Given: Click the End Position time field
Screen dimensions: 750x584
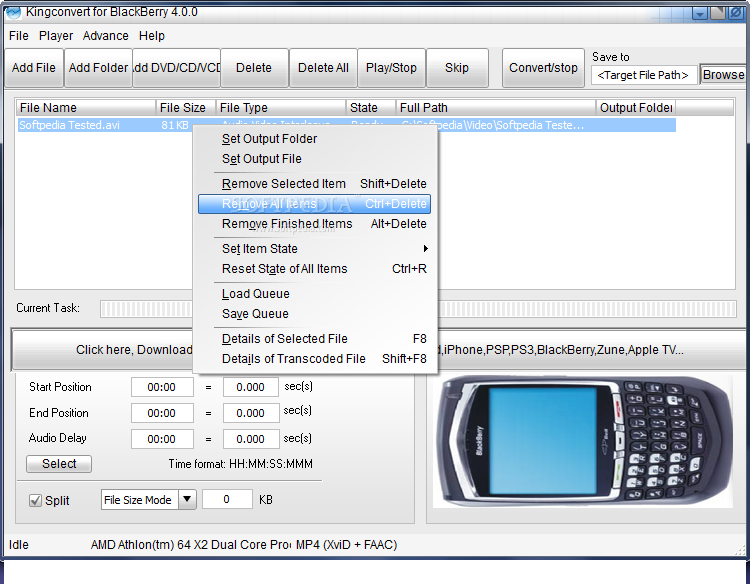Looking at the screenshot, I should coord(162,413).
